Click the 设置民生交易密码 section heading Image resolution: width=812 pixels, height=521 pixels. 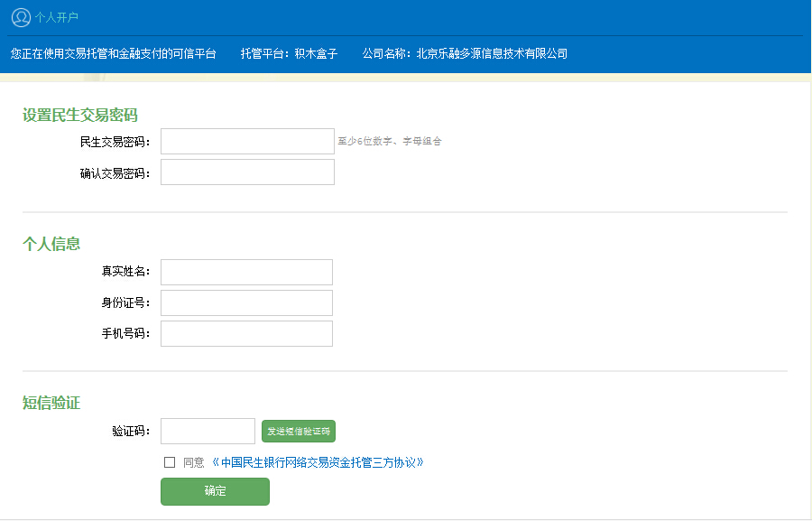pos(79,115)
